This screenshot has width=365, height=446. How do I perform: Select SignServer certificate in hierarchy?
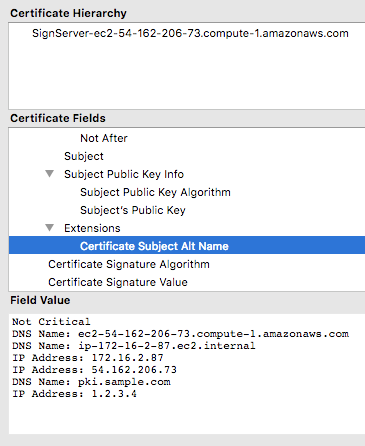[190, 33]
